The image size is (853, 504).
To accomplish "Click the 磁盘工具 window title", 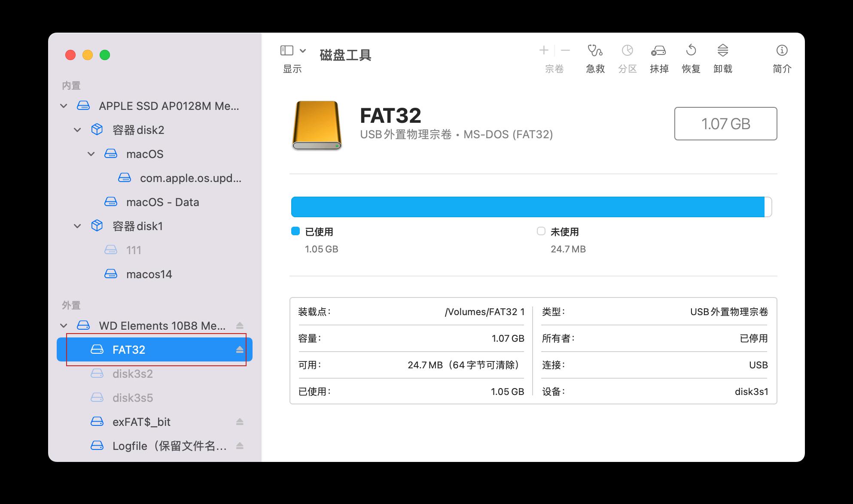I will 345,55.
